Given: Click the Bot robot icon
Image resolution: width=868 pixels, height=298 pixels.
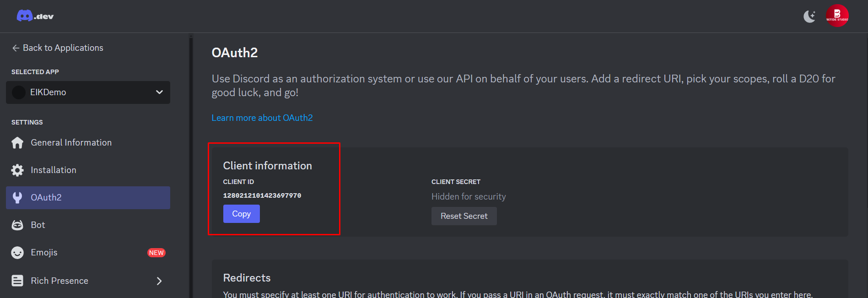Looking at the screenshot, I should (x=17, y=225).
